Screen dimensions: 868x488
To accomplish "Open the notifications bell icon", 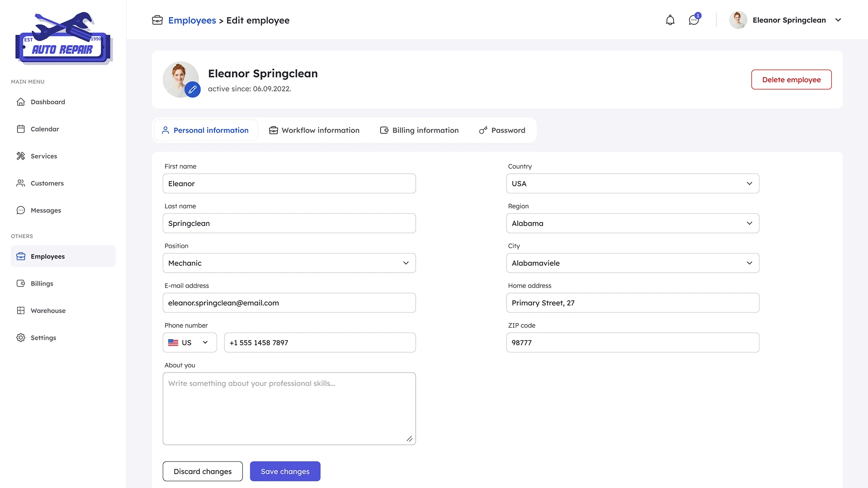I will [670, 20].
